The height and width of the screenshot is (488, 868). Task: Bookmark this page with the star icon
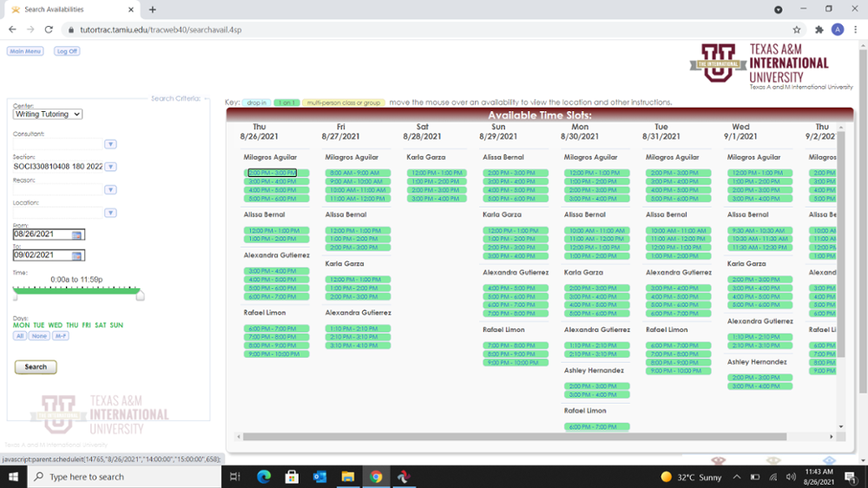coord(797,30)
